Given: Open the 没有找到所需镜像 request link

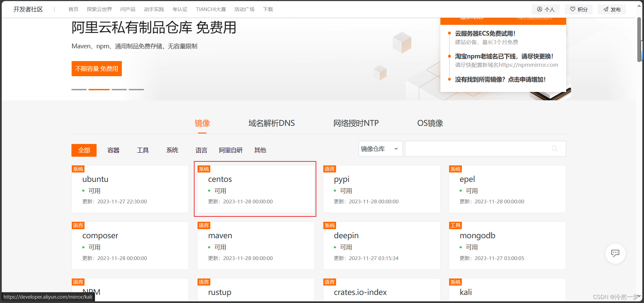Looking at the screenshot, I should tap(500, 79).
